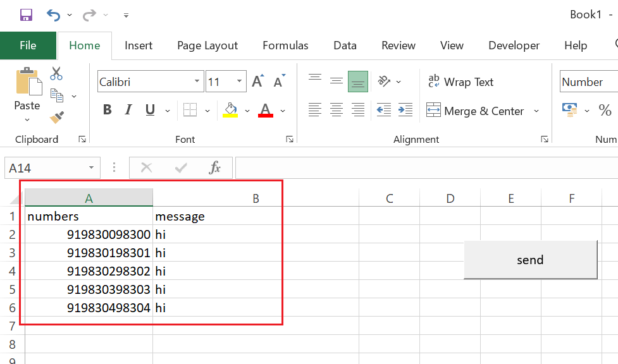Select row 7 header

point(12,326)
